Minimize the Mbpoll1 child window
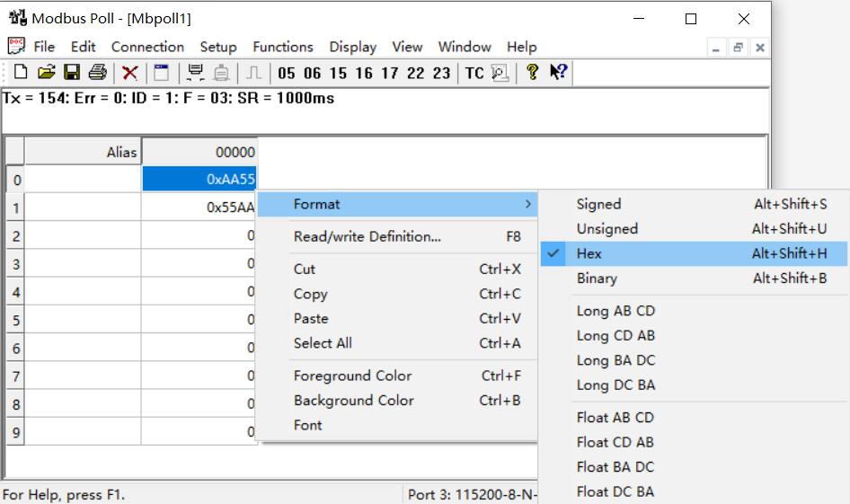The height and width of the screenshot is (504, 850). [x=715, y=48]
